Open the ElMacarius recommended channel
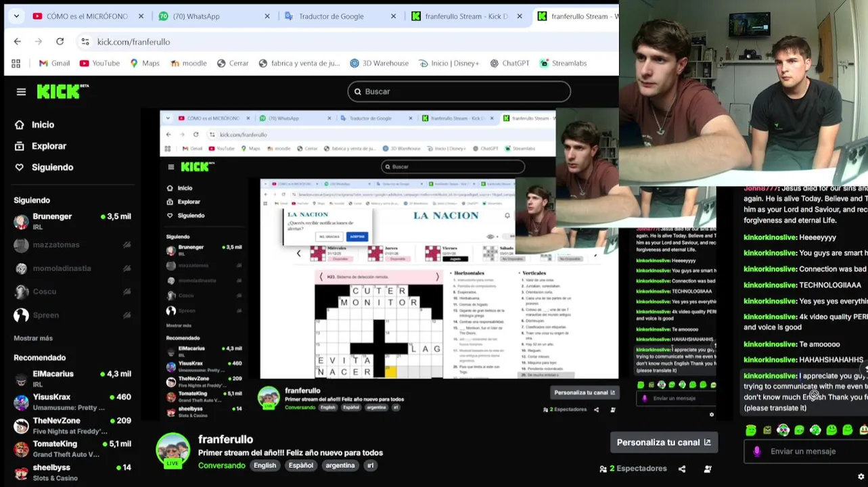 (72, 379)
